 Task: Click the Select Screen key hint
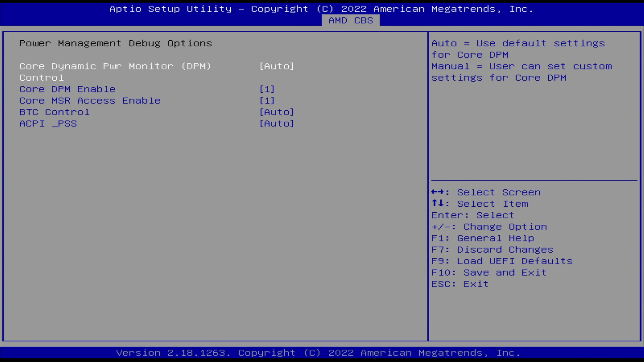click(x=486, y=192)
